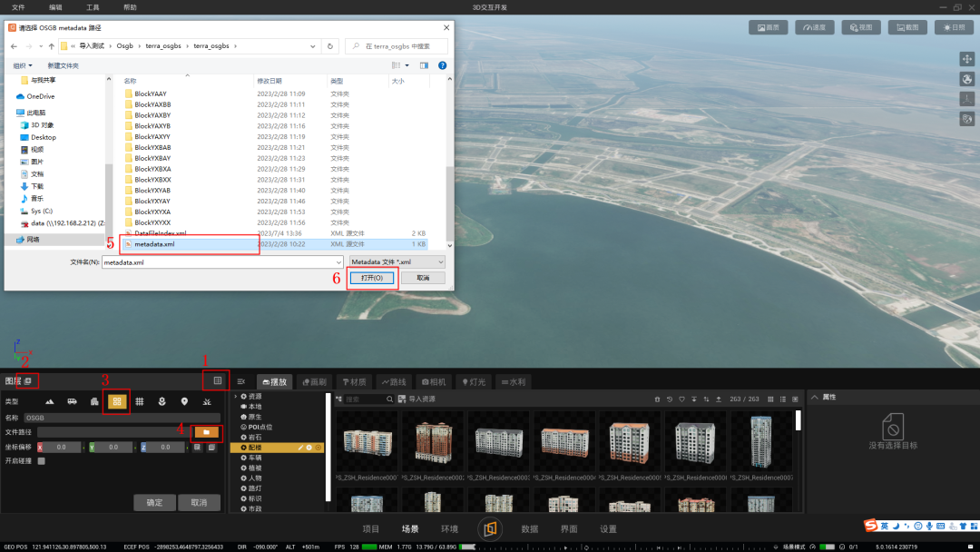
Task: Select the terrain mountain layer type icon
Action: point(49,401)
